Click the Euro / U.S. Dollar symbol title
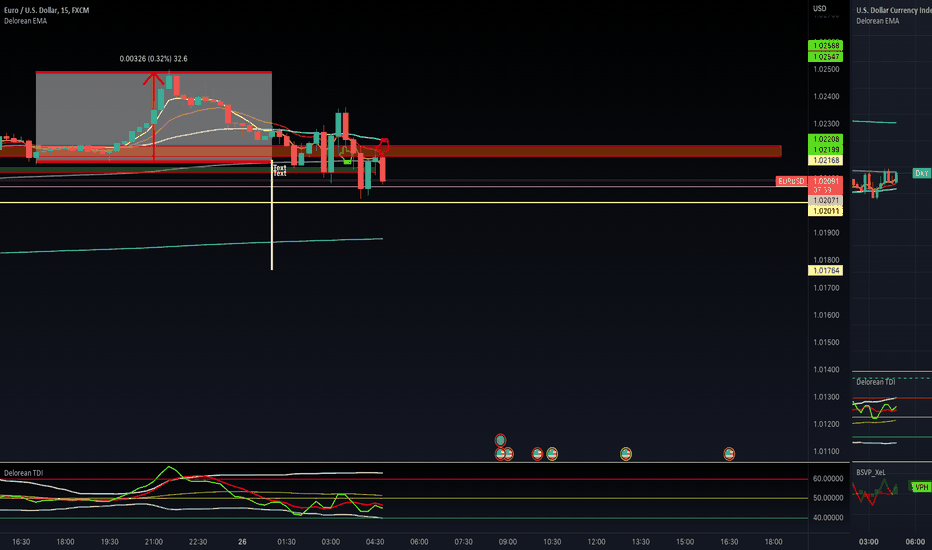This screenshot has width=932, height=550. pos(46,10)
